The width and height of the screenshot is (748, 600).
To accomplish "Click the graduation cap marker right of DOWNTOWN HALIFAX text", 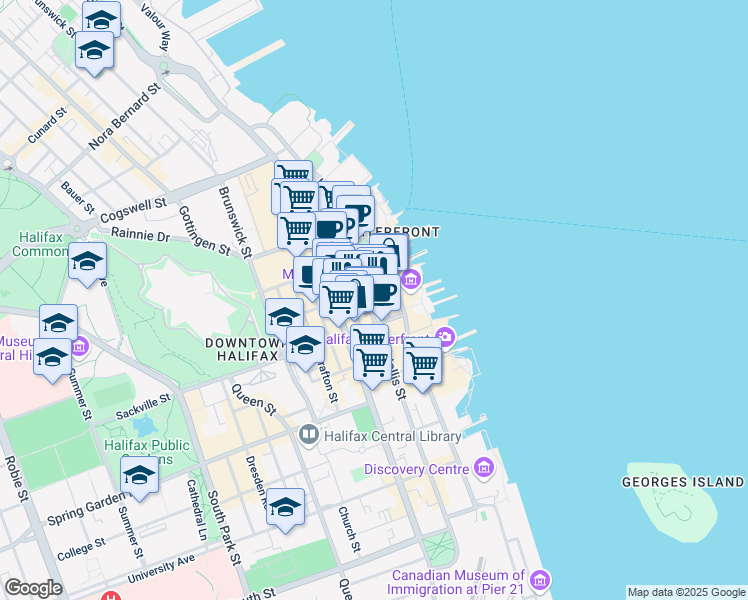I will [305, 345].
